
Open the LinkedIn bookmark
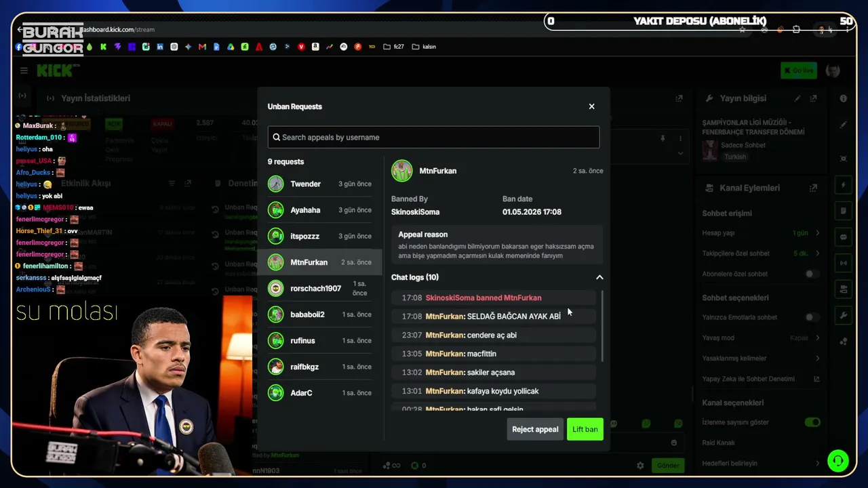tap(160, 47)
